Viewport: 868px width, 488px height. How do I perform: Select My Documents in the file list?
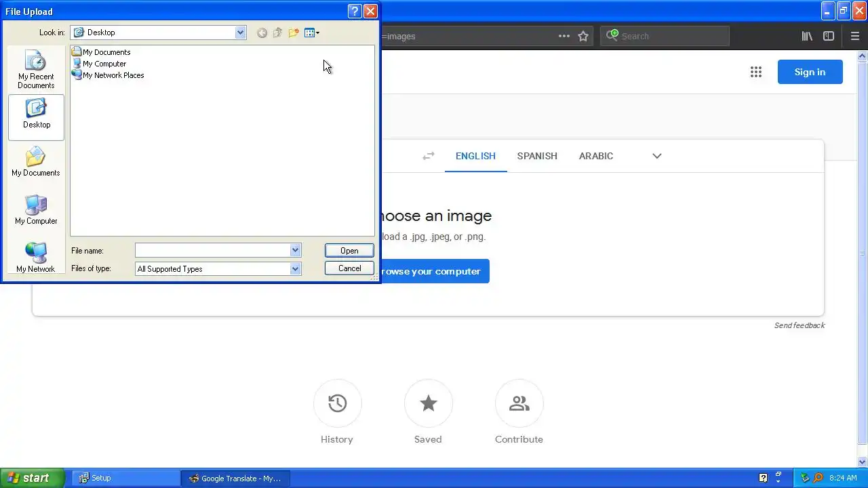(101, 52)
